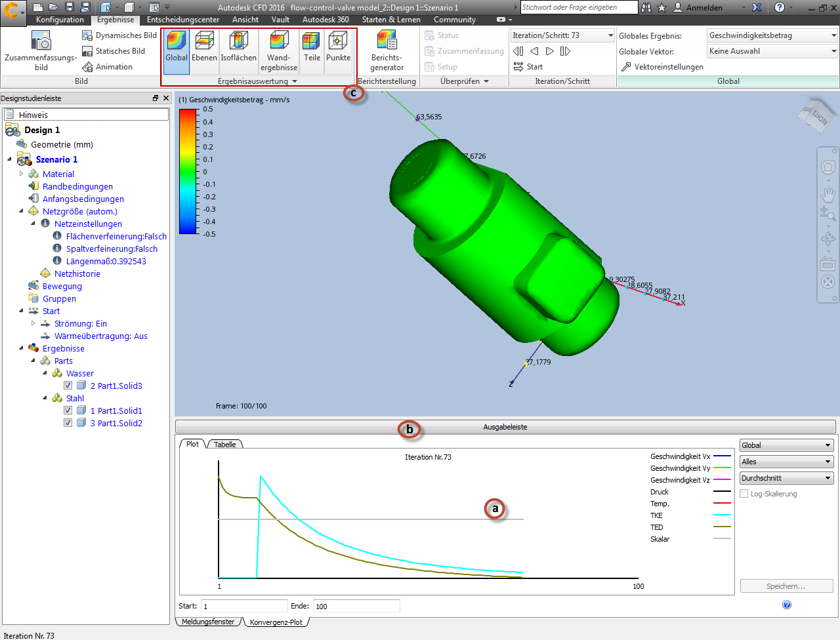Select the Zoom magnifier tool in navigation bar

[828, 214]
